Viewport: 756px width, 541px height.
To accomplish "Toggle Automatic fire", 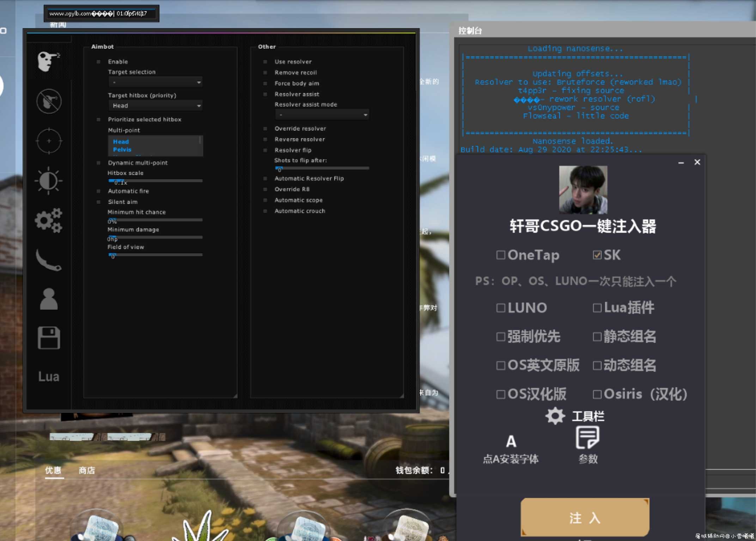I will 98,191.
